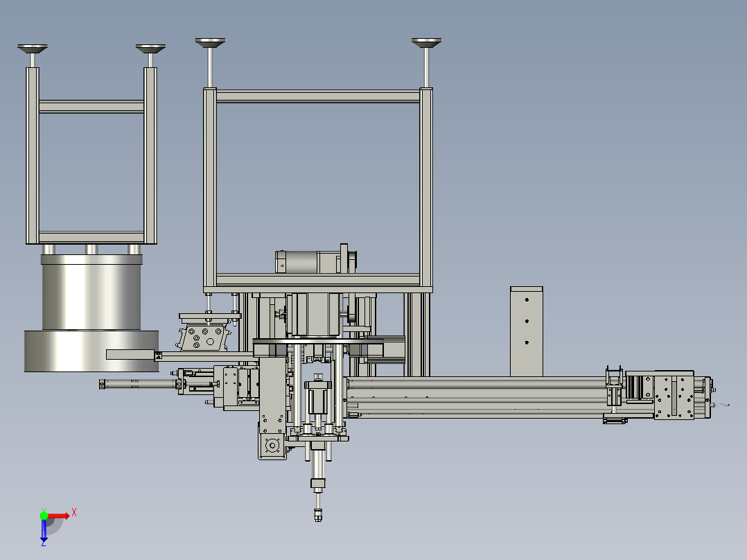Select the leftmost leveling foot pad
Viewport: 747px width, 560px height.
coord(33,49)
